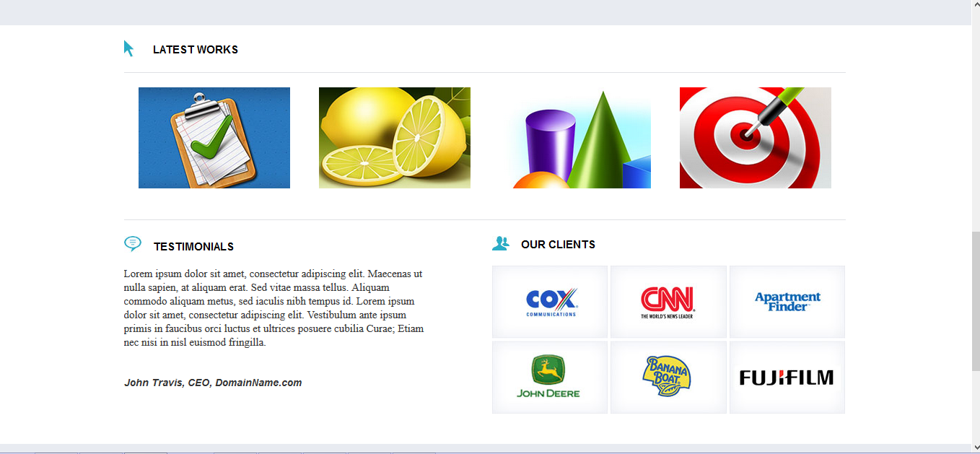Viewport: 980px width, 454px height.
Task: Click the LATEST WORKS heading
Action: tap(196, 50)
